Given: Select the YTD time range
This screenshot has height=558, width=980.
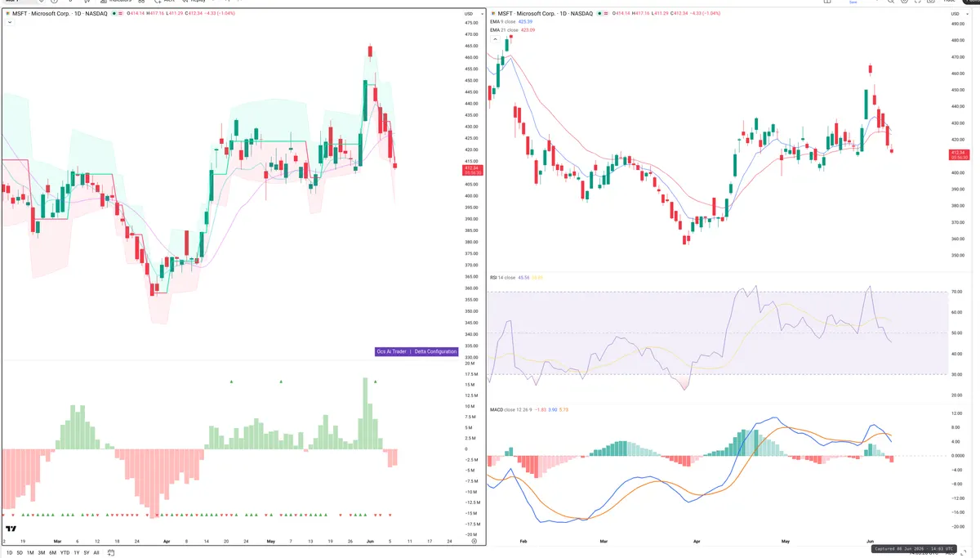Looking at the screenshot, I should [65, 553].
